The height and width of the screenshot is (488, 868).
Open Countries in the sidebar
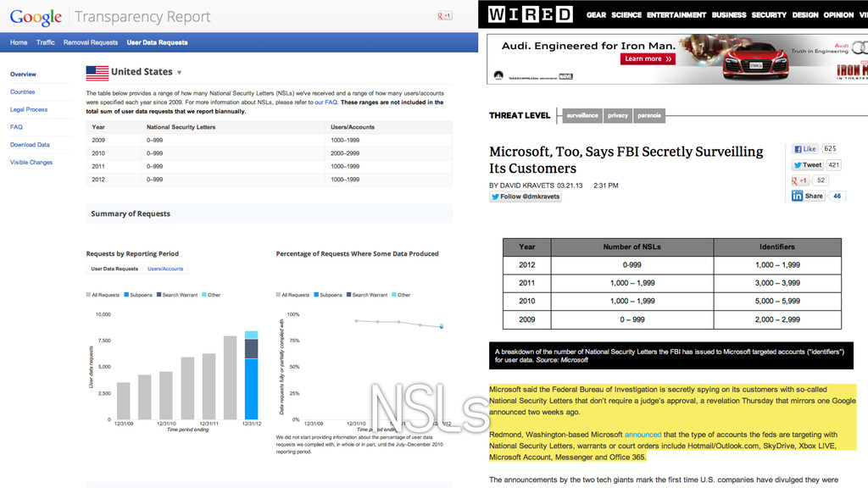(22, 91)
